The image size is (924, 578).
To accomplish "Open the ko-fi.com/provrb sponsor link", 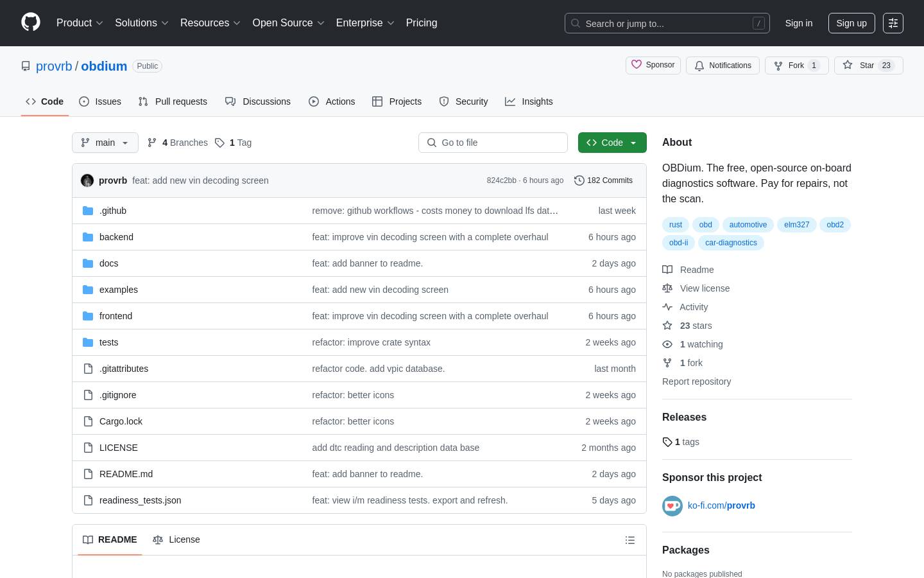I will (721, 506).
